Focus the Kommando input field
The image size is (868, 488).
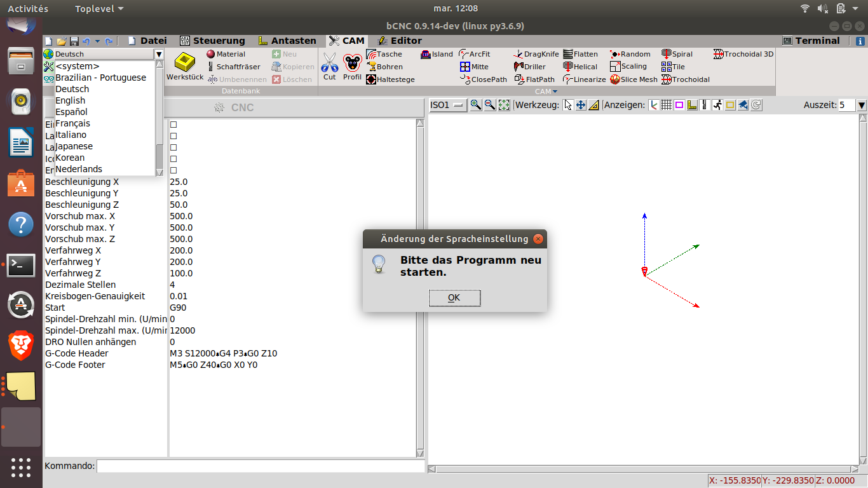click(x=260, y=466)
